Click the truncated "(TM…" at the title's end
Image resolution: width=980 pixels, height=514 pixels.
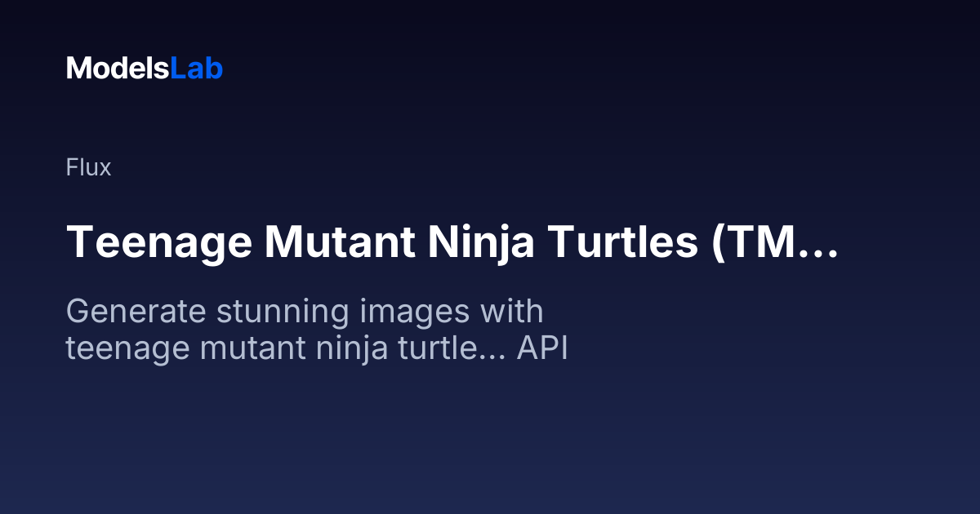[775, 242]
